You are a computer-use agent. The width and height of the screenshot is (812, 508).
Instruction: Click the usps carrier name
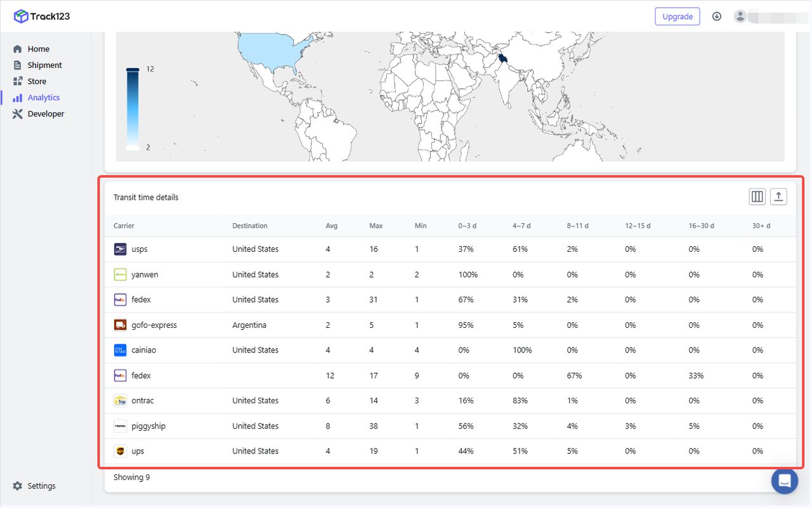(140, 249)
